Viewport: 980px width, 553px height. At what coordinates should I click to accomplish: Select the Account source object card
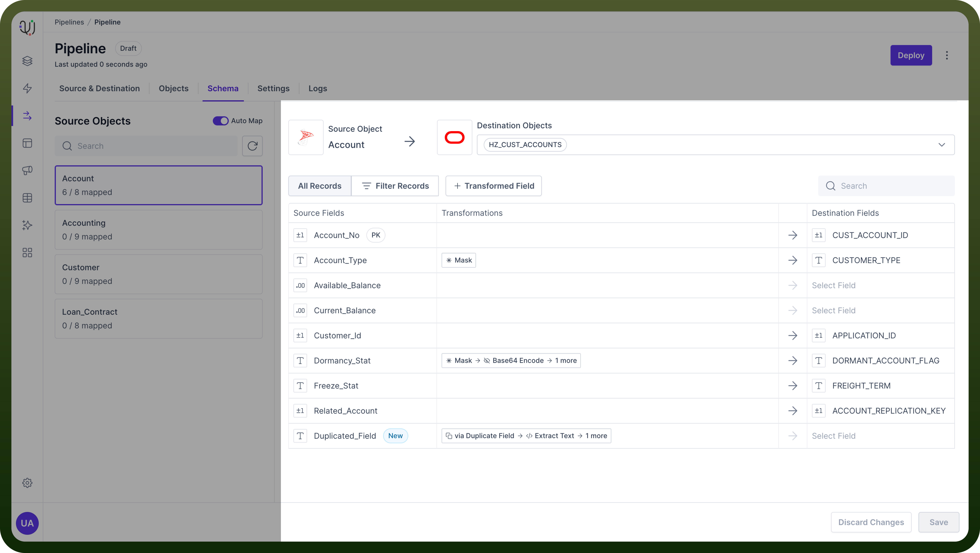point(159,185)
